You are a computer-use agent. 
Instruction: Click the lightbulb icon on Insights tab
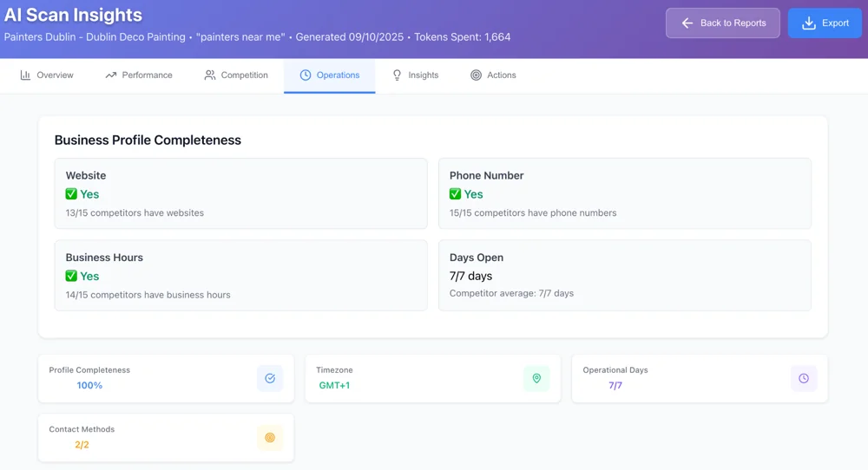coord(398,75)
